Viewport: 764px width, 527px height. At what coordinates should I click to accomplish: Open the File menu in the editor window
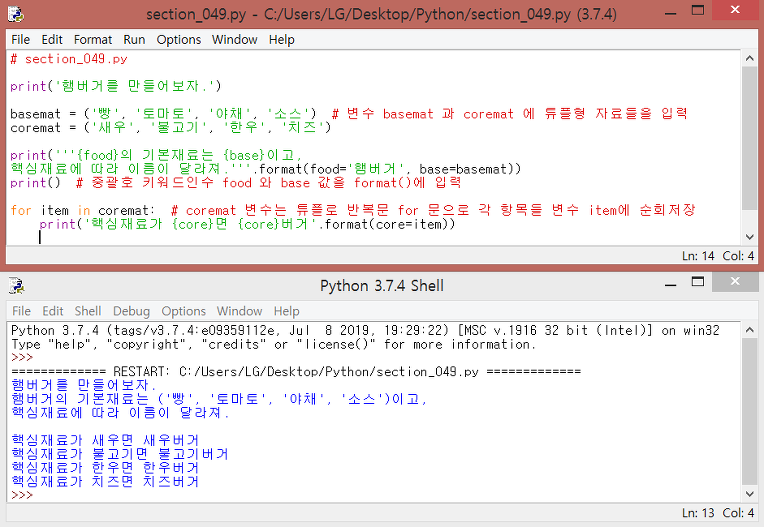(20, 39)
